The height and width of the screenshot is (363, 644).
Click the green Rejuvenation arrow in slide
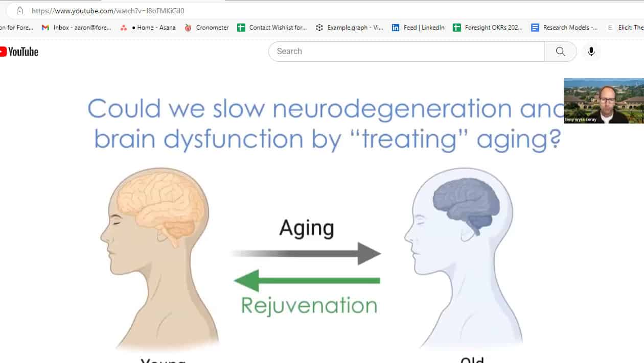307,280
